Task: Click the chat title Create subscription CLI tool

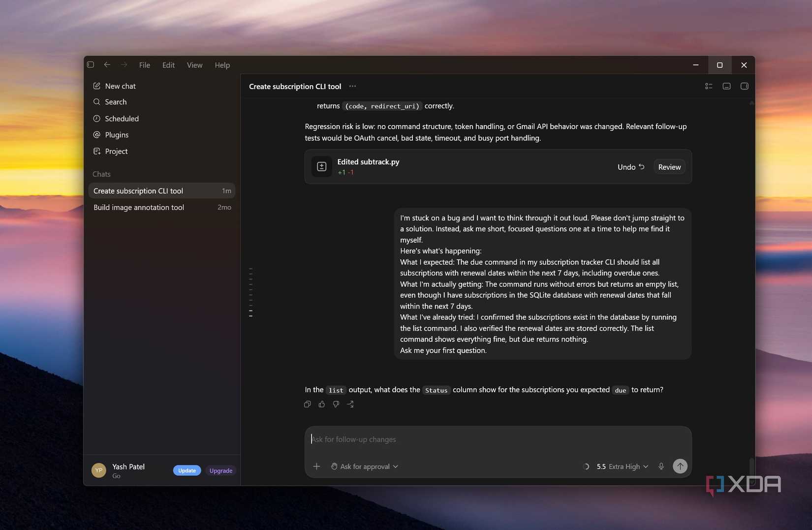Action: [x=295, y=87]
